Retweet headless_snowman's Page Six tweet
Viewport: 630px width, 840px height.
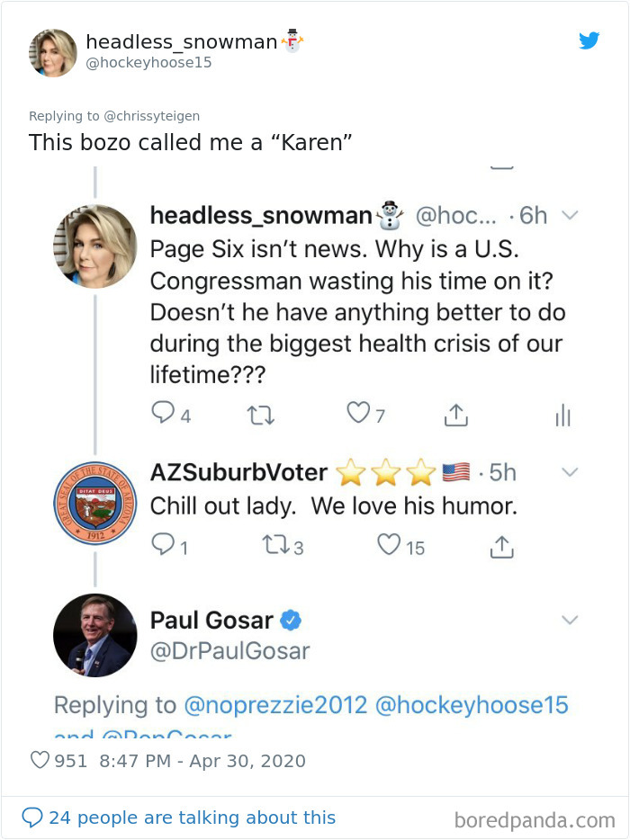[261, 416]
